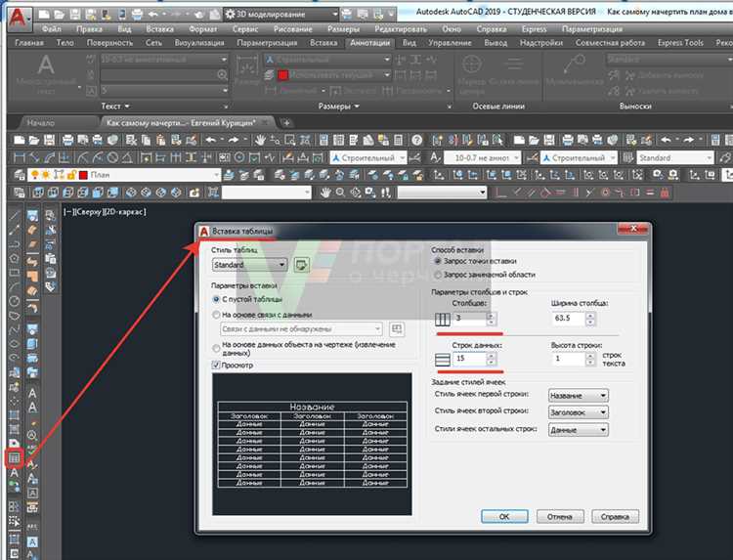
Task: Click the Open folder icon in the standard toolbar
Action: click(34, 140)
